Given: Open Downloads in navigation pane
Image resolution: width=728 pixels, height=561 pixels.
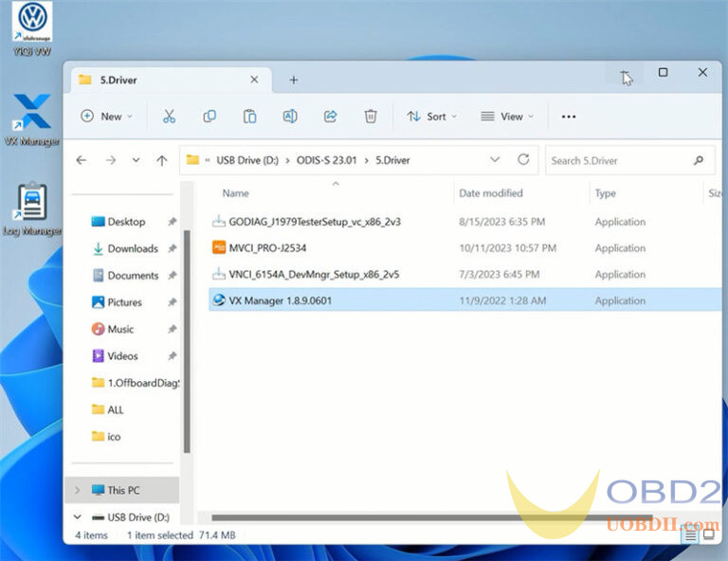Looking at the screenshot, I should (133, 248).
